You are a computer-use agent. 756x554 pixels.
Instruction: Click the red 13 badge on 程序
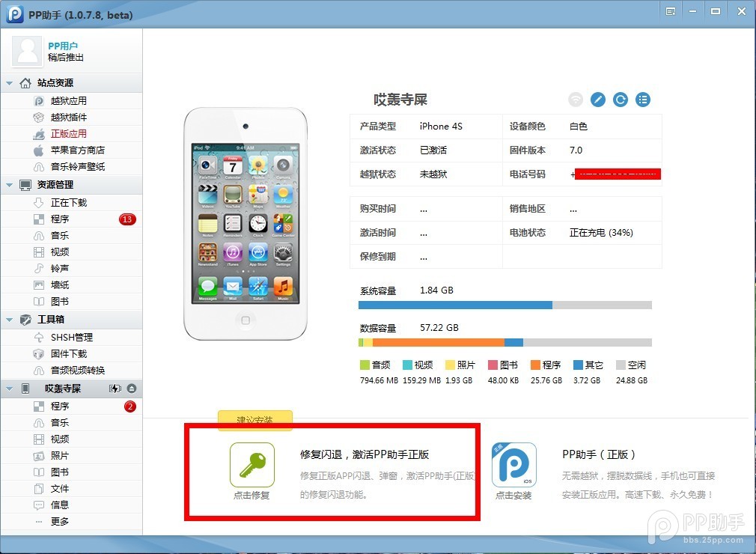(x=127, y=219)
